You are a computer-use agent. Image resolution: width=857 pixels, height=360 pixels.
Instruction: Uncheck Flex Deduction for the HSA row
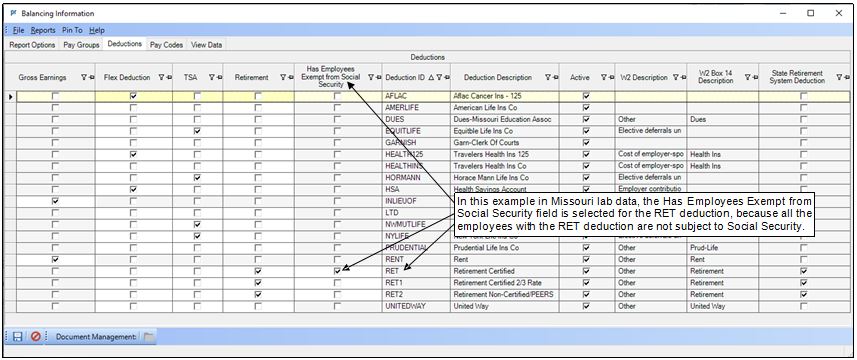tap(133, 190)
